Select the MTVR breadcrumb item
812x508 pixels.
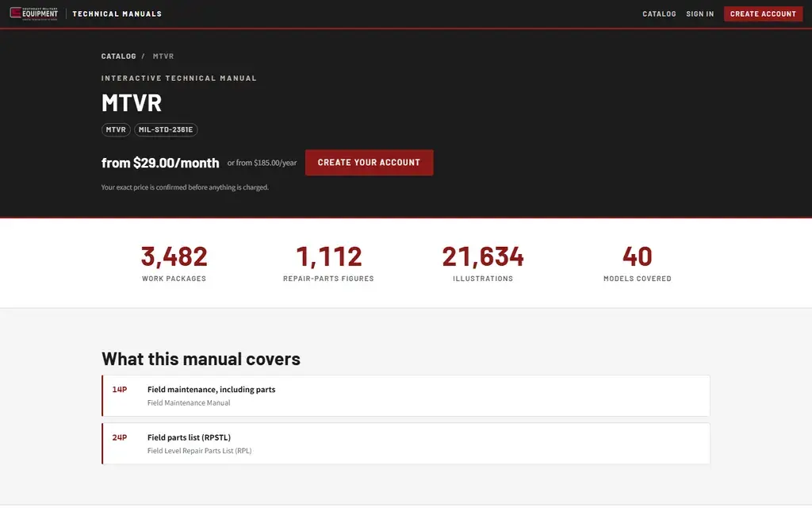pos(163,56)
